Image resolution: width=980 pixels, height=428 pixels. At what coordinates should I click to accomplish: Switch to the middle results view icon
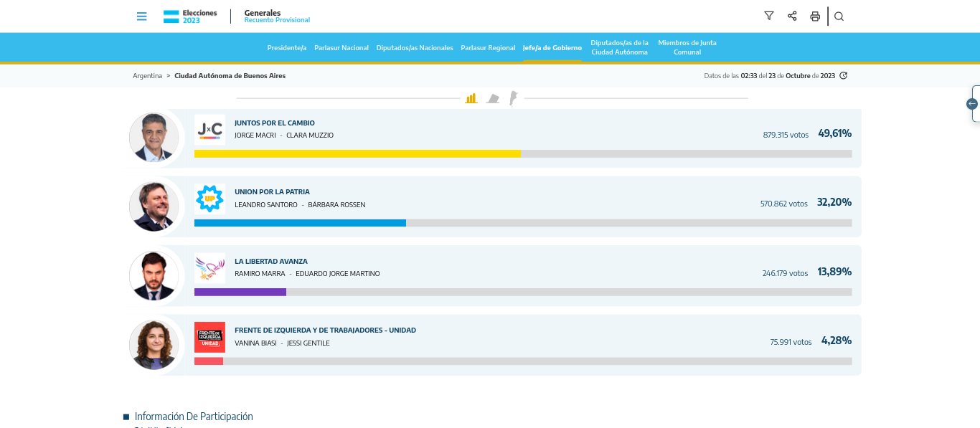(x=492, y=98)
